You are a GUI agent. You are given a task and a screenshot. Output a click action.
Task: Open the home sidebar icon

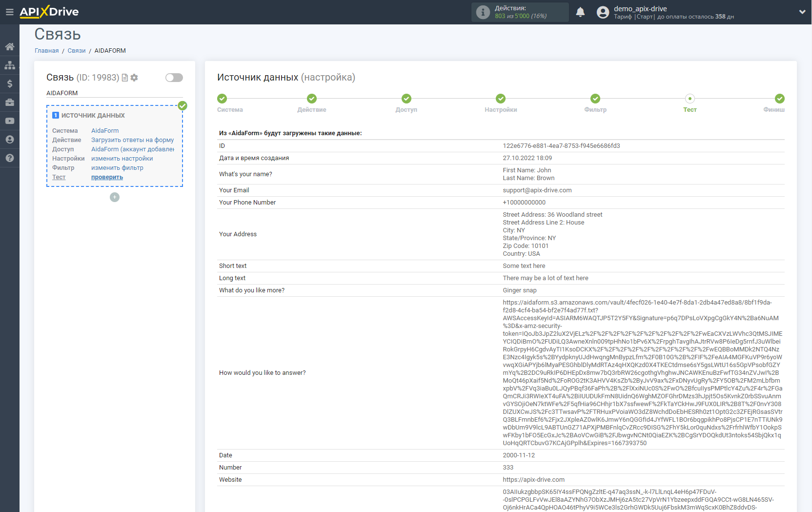tap(10, 47)
